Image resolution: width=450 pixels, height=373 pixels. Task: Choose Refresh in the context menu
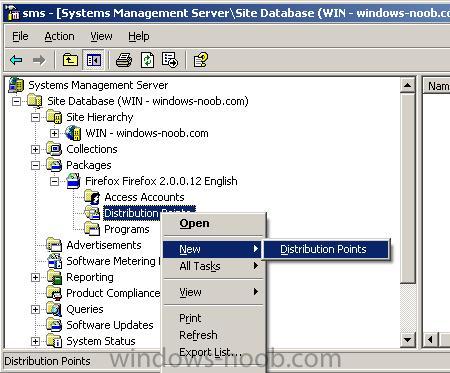[213, 335]
